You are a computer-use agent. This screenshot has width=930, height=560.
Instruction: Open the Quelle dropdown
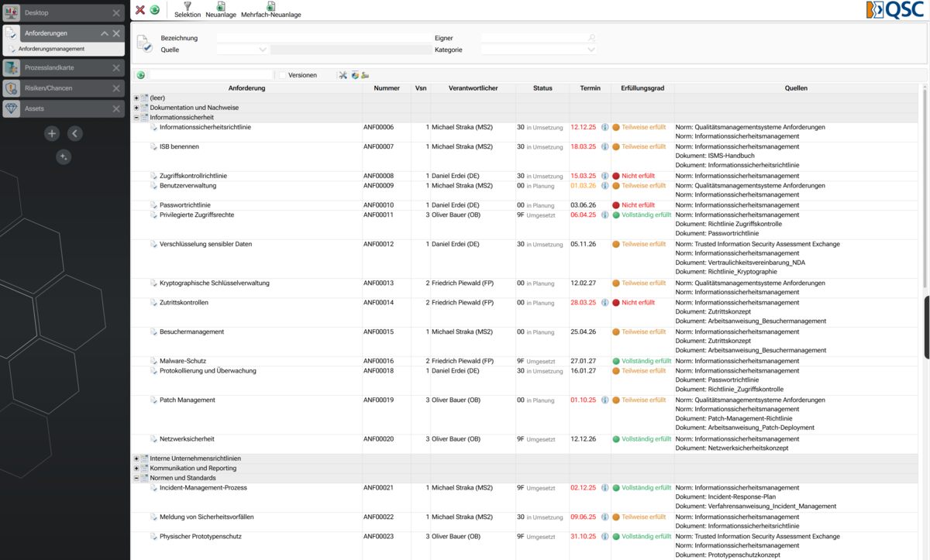[x=263, y=50]
